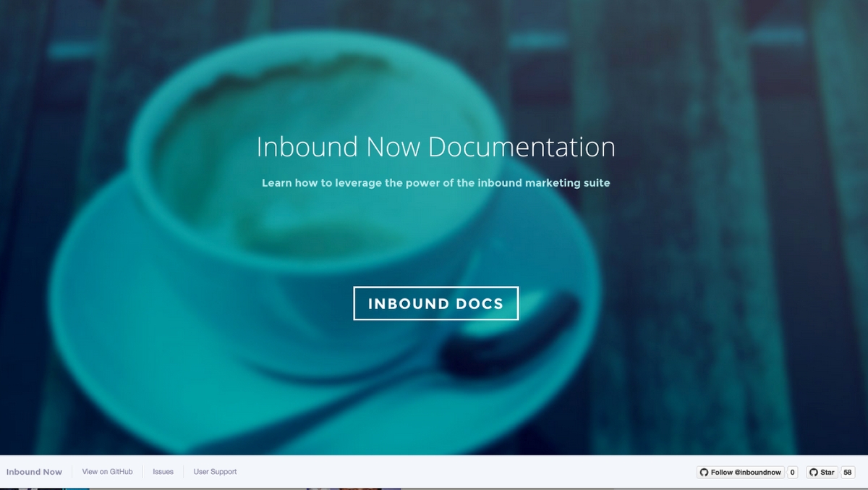Open the INBOUND DOCS button
The image size is (868, 490).
(436, 303)
